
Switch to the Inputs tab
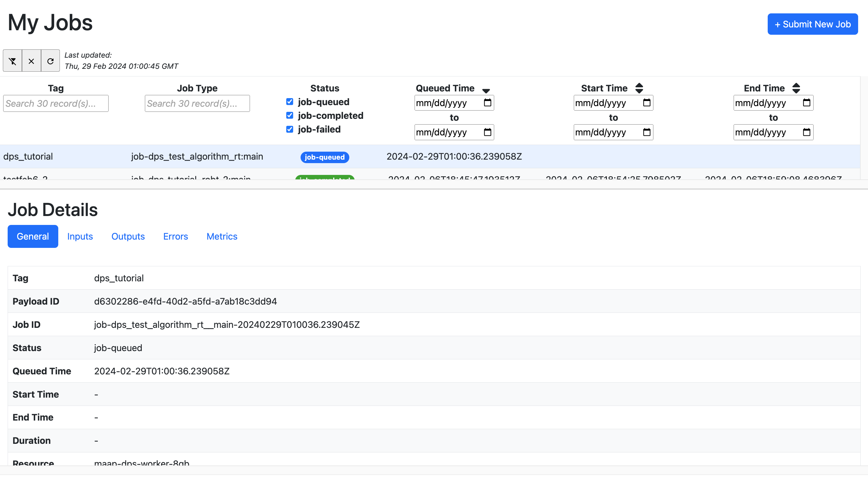(x=80, y=236)
